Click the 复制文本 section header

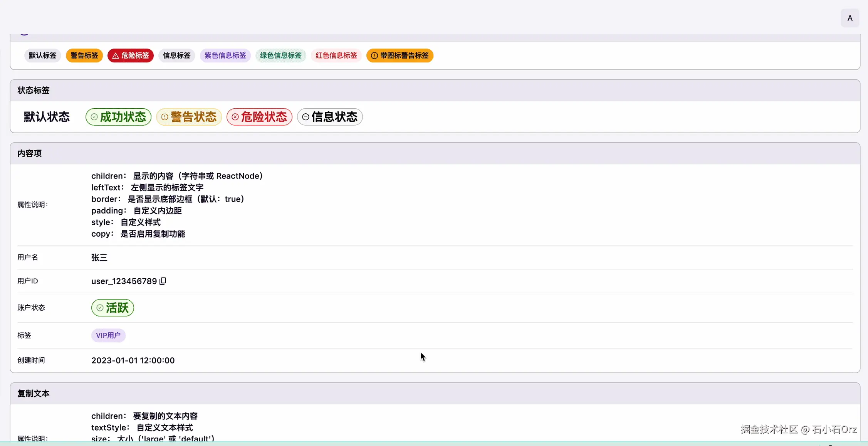34,394
